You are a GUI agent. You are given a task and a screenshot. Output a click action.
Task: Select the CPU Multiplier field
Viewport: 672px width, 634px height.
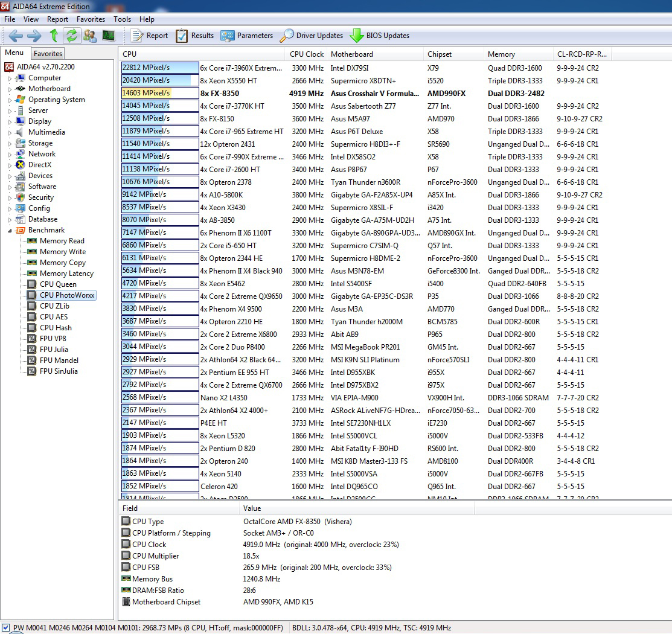click(x=156, y=556)
